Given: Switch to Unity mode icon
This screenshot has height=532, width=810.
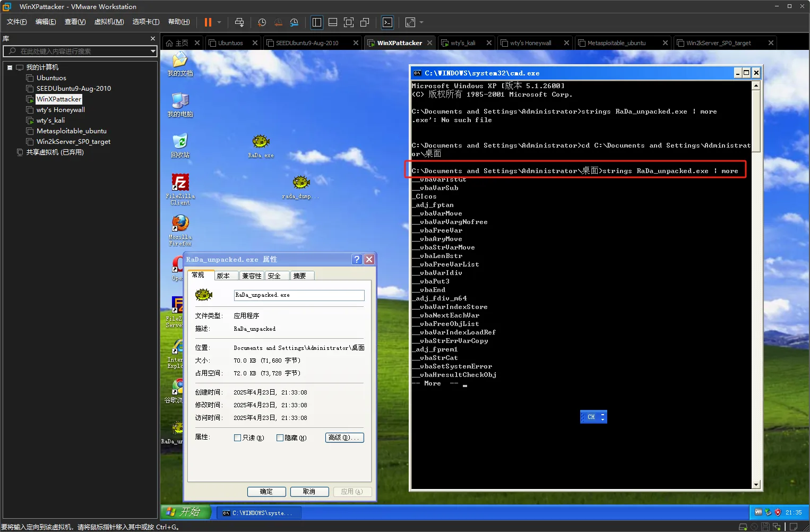Looking at the screenshot, I should 365,22.
